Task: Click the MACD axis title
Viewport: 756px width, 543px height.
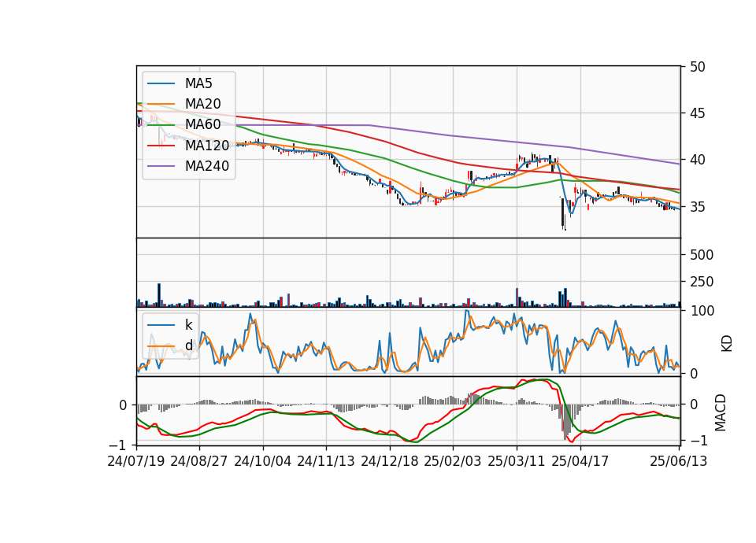Action: coord(721,412)
